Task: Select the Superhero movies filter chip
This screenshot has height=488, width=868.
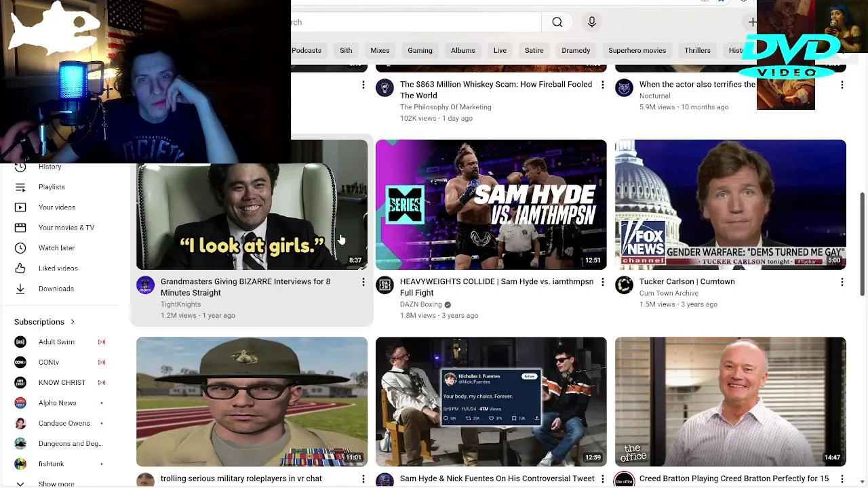Action: pyautogui.click(x=637, y=50)
